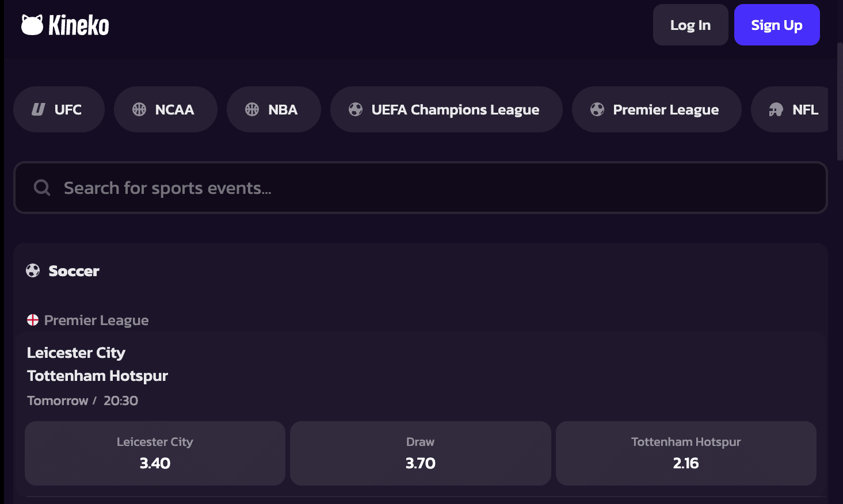Select the NCAA category tab
Screen dimensions: 843x504
coord(166,109)
